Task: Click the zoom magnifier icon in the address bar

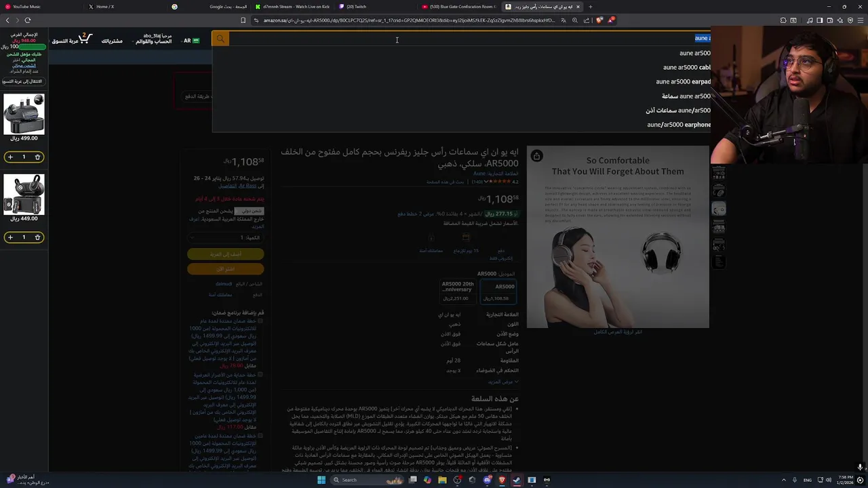Action: 574,20
